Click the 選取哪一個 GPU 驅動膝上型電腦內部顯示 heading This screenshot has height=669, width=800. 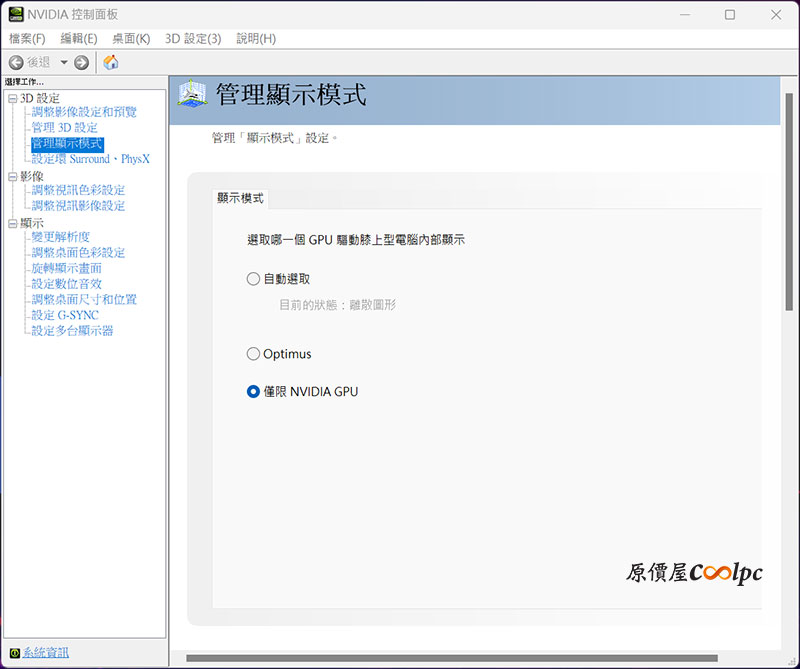coord(356,240)
